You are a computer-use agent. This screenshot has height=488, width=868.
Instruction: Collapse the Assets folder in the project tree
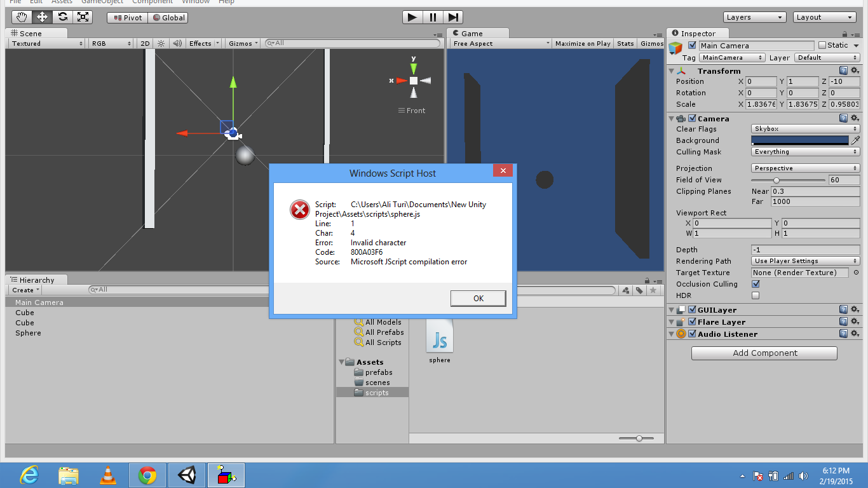(x=342, y=362)
